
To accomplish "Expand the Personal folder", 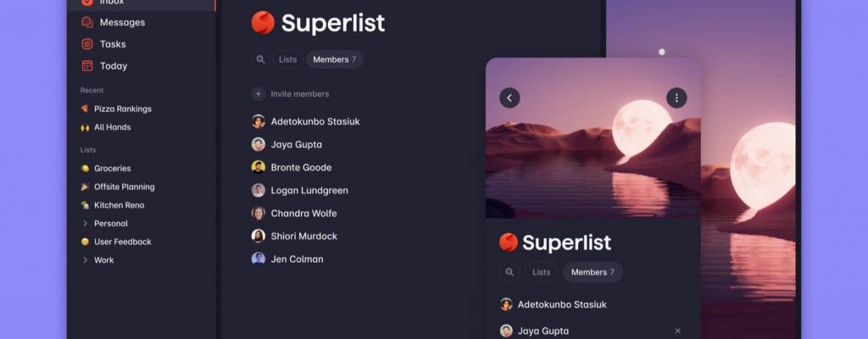I will [85, 223].
